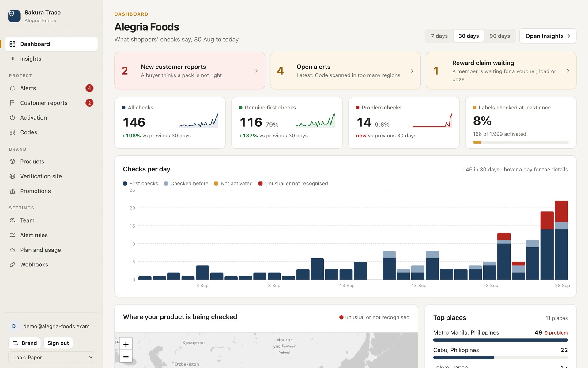Switch range to 90 days
This screenshot has height=368, width=588.
pyautogui.click(x=499, y=36)
